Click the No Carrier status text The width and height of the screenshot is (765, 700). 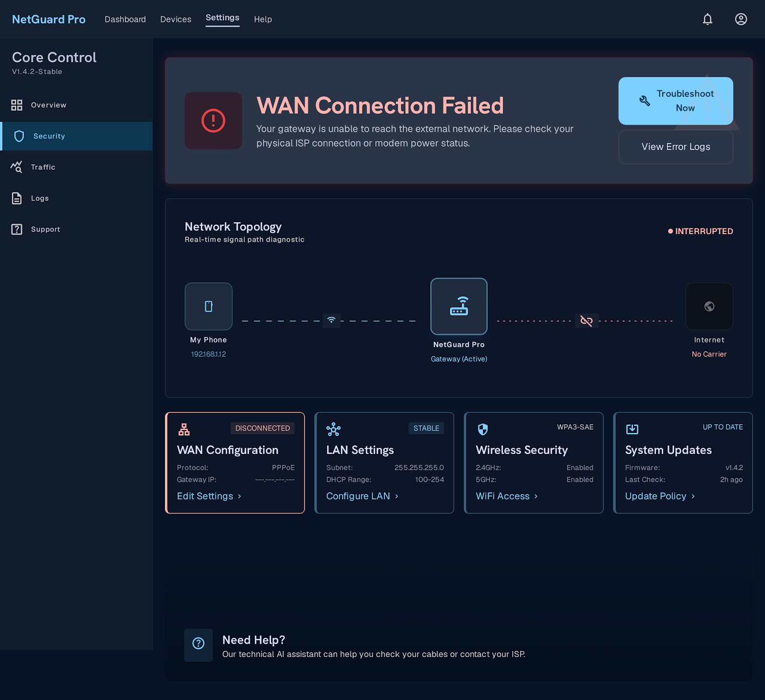(709, 354)
